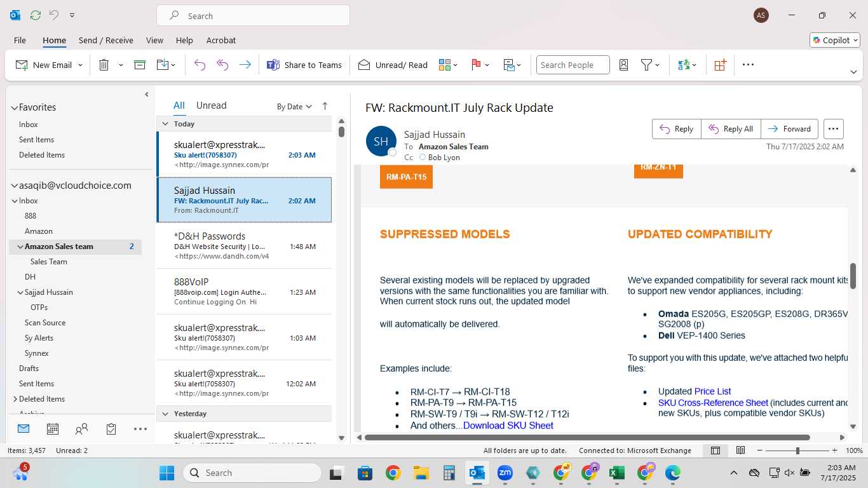The height and width of the screenshot is (488, 868).
Task: Open Microsoft Edge from taskbar
Action: 672,473
